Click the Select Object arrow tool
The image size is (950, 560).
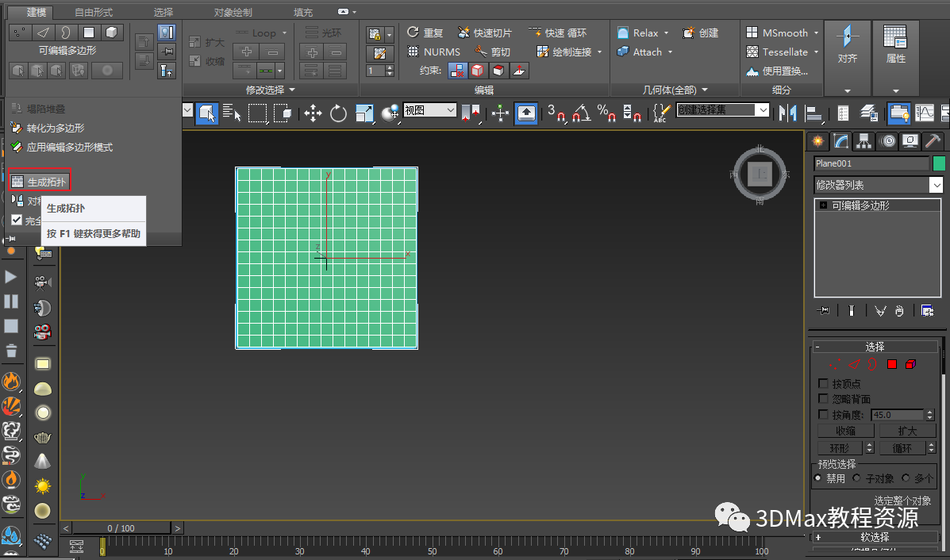pyautogui.click(x=206, y=113)
